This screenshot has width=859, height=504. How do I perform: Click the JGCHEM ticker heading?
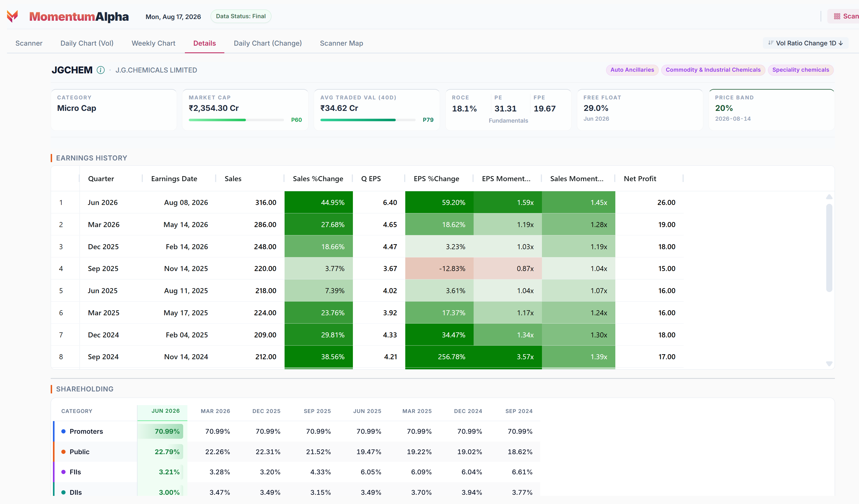(x=72, y=70)
